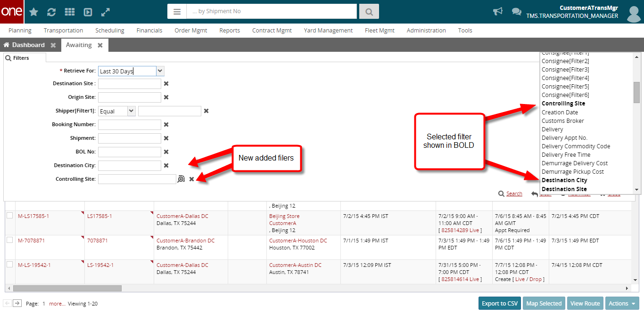Click the expand fullscreen arrows icon
The width and height of the screenshot is (644, 314).
click(106, 12)
